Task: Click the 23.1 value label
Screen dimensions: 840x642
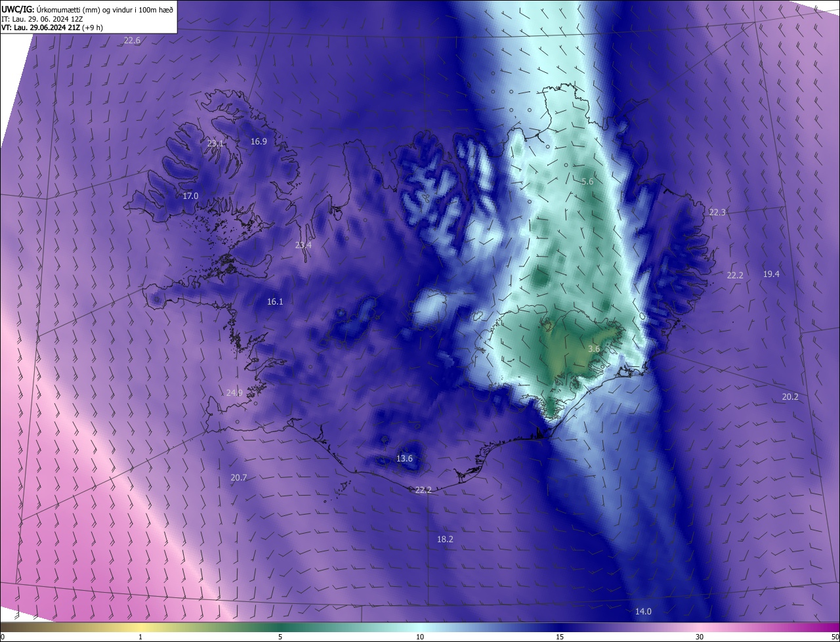Action: click(x=215, y=143)
